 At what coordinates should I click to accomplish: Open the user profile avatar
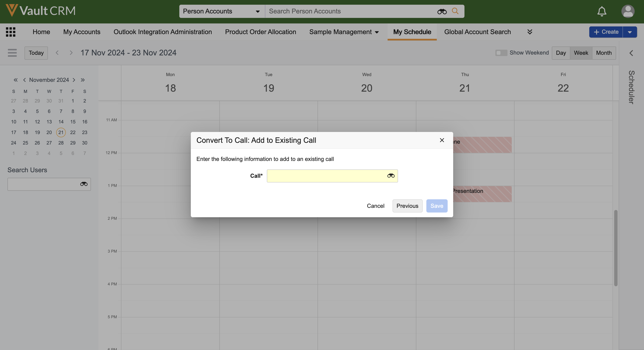(628, 11)
